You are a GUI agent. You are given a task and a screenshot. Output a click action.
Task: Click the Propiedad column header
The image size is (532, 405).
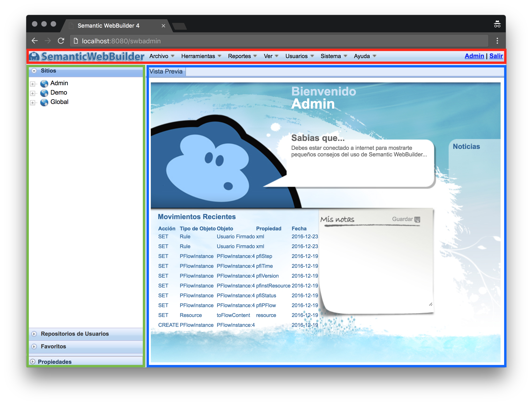tap(268, 228)
